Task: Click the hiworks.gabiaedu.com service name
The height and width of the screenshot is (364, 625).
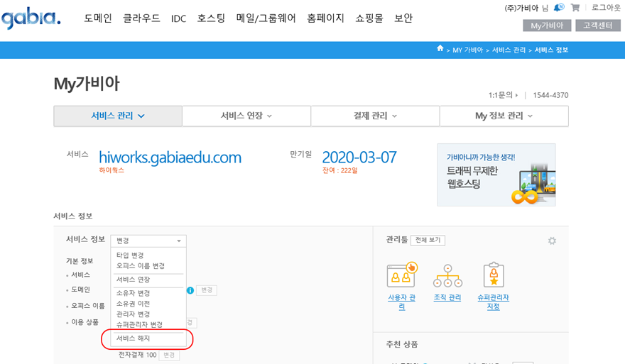Action: [170, 158]
